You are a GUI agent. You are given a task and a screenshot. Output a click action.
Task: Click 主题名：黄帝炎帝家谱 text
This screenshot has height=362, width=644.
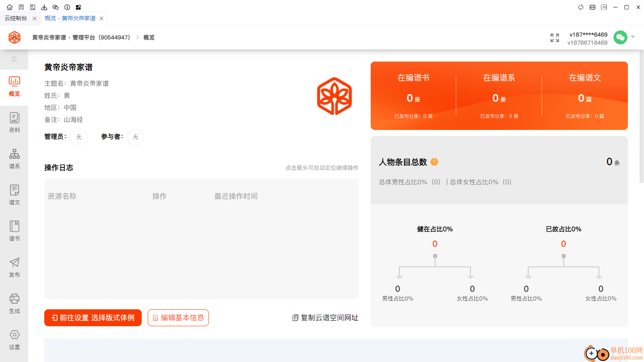click(76, 84)
